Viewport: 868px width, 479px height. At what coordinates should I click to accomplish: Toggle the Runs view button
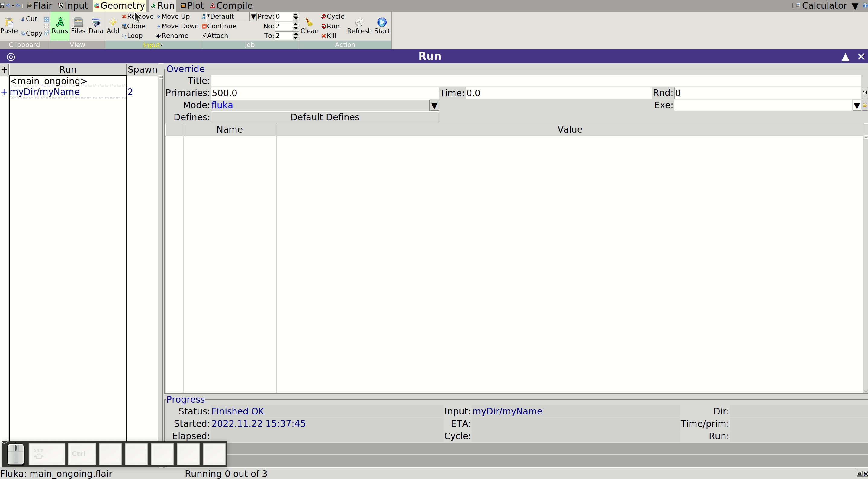59,26
